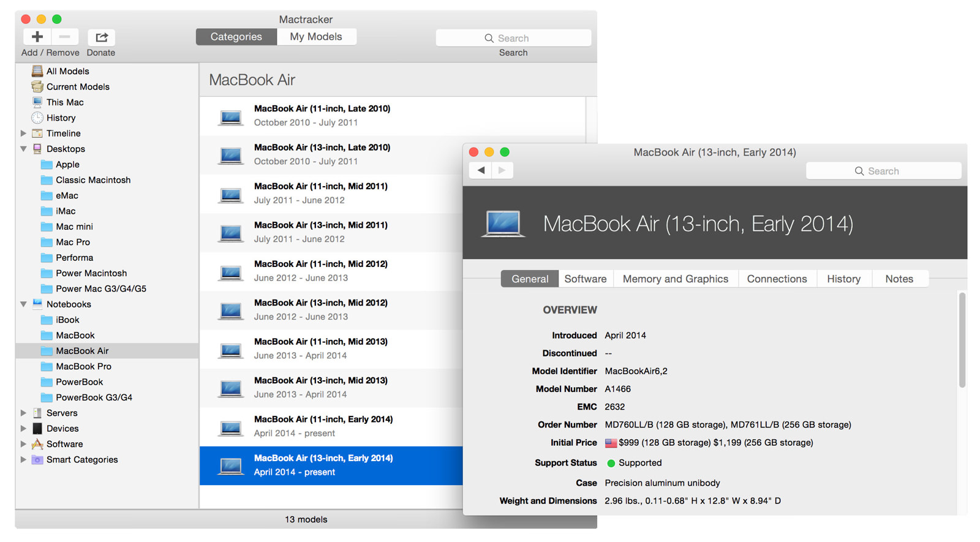Click the Mactracker main window search field
This screenshot has height=542, width=980.
tap(513, 38)
